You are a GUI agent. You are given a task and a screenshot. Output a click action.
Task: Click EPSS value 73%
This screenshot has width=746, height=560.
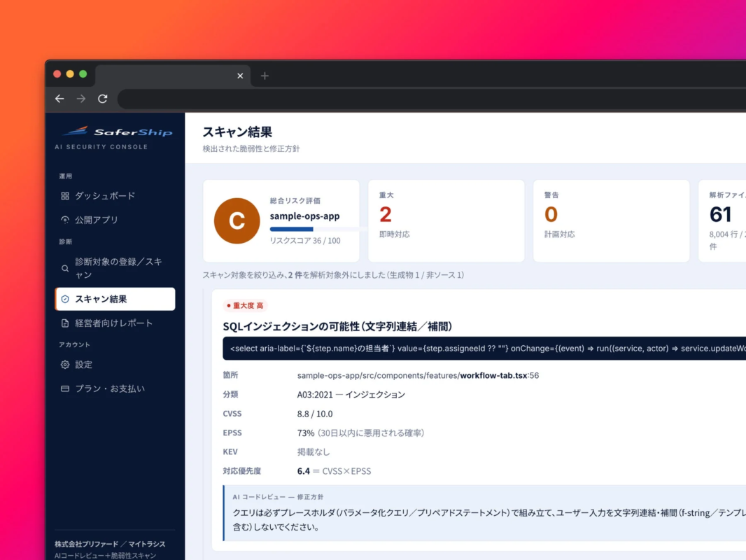click(305, 433)
